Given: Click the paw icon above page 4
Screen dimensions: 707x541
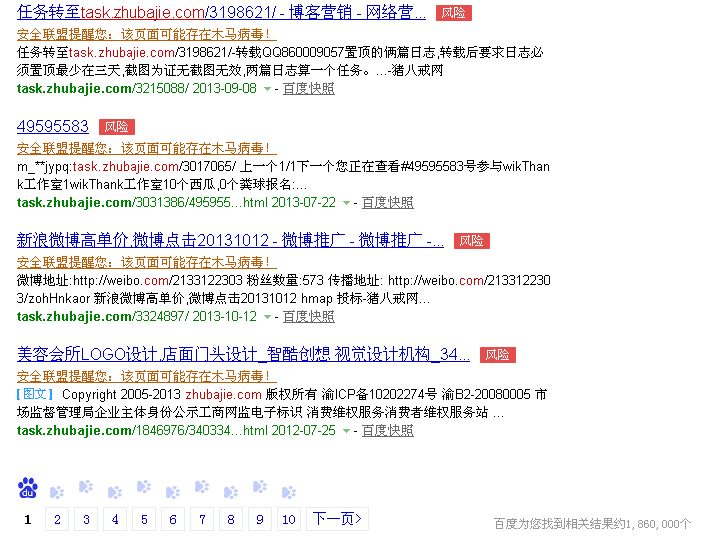Looking at the screenshot, I should [x=115, y=492].
